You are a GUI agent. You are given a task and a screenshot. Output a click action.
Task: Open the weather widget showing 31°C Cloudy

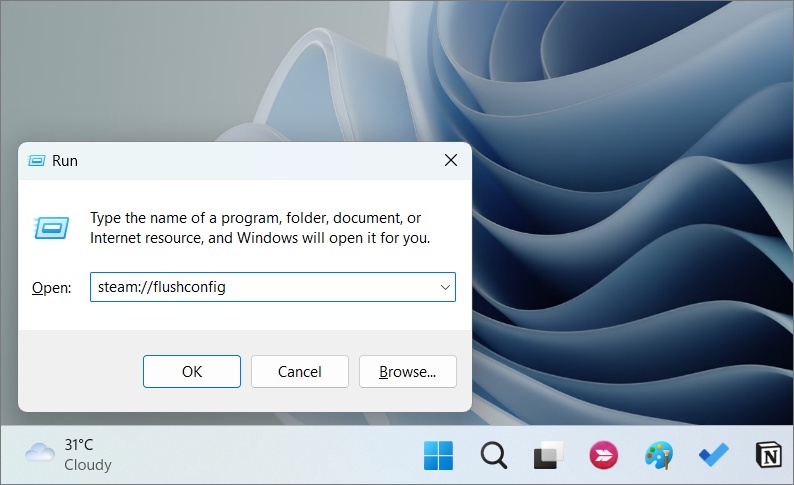coord(68,454)
